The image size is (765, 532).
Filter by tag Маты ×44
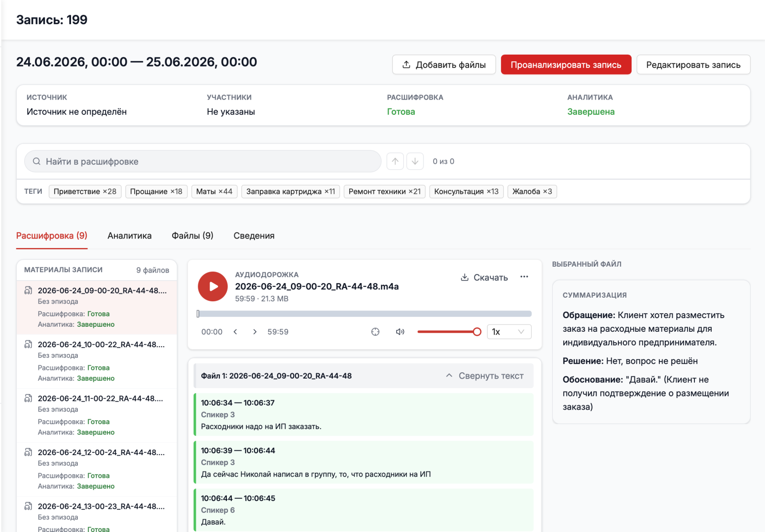point(214,192)
